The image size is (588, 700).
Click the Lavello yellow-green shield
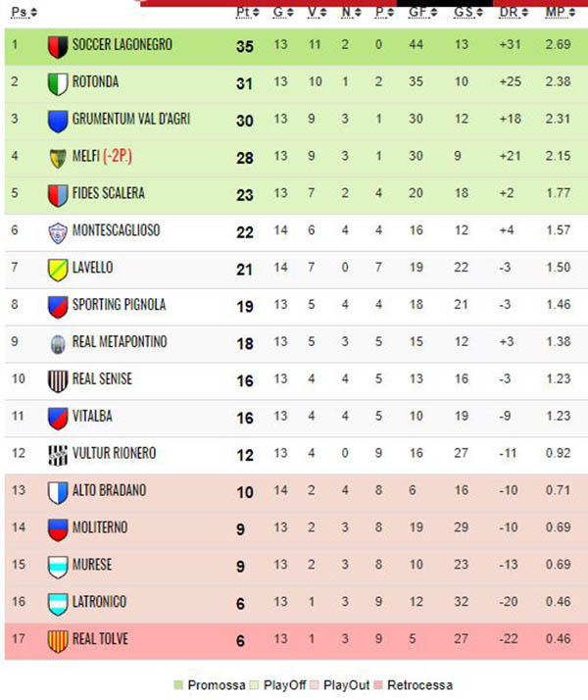click(58, 270)
